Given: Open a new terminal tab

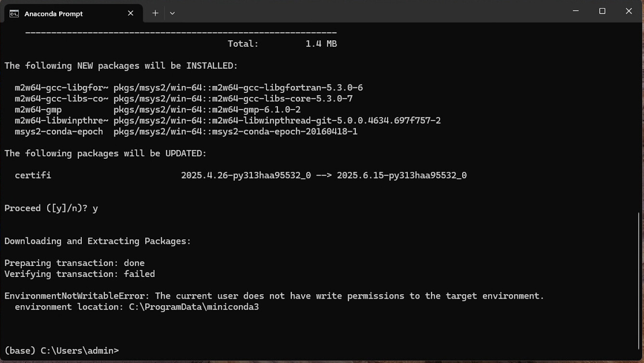Looking at the screenshot, I should click(155, 13).
